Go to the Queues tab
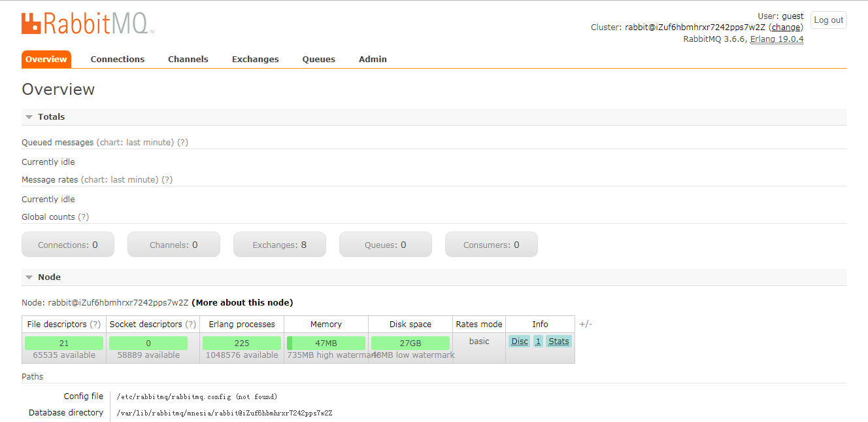The image size is (868, 422). coord(319,59)
